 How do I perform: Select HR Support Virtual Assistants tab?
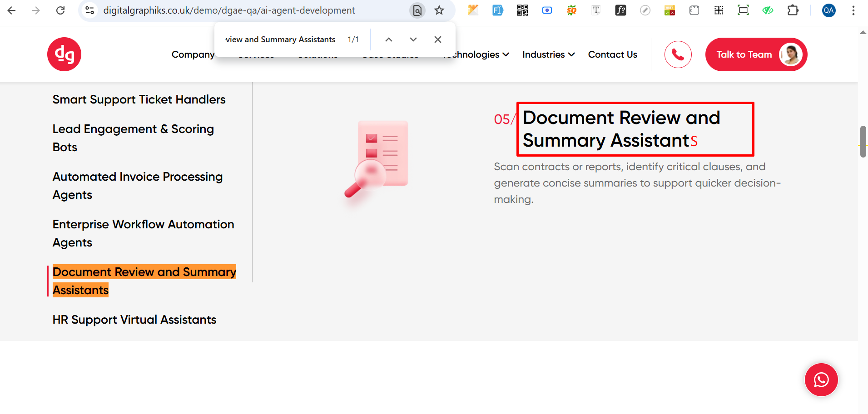[134, 320]
